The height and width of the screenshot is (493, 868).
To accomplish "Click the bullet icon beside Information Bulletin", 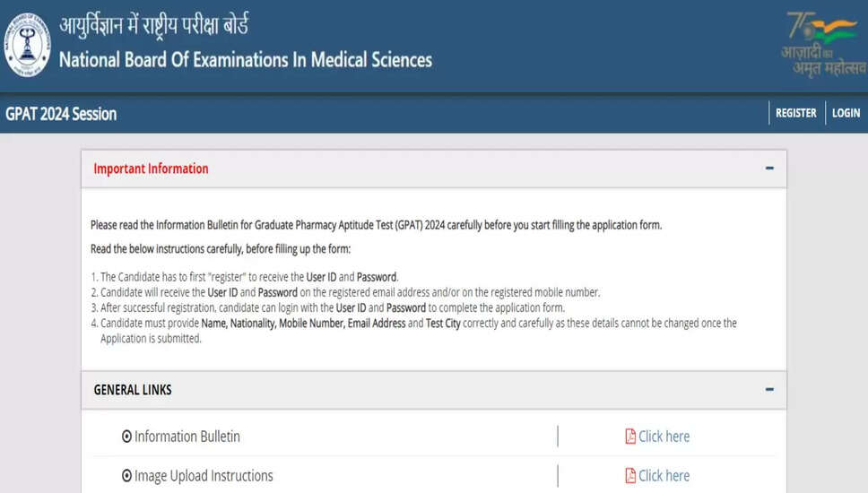I will (126, 437).
